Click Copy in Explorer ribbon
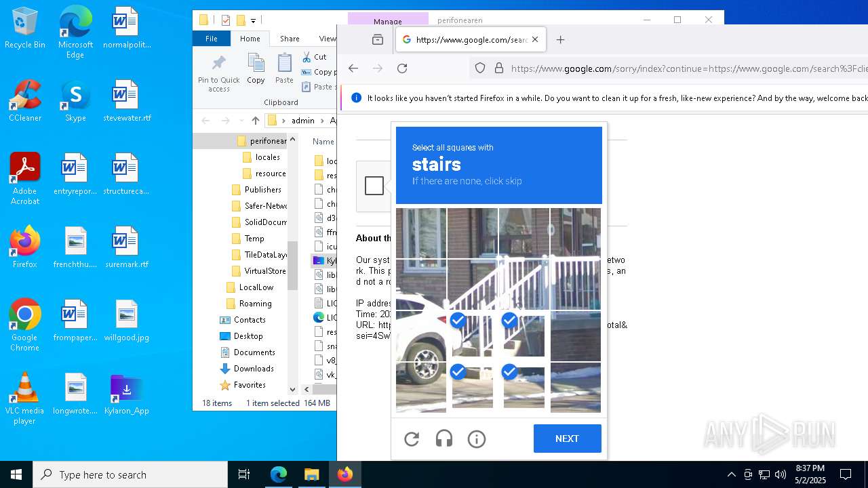868x488 pixels. click(256, 69)
